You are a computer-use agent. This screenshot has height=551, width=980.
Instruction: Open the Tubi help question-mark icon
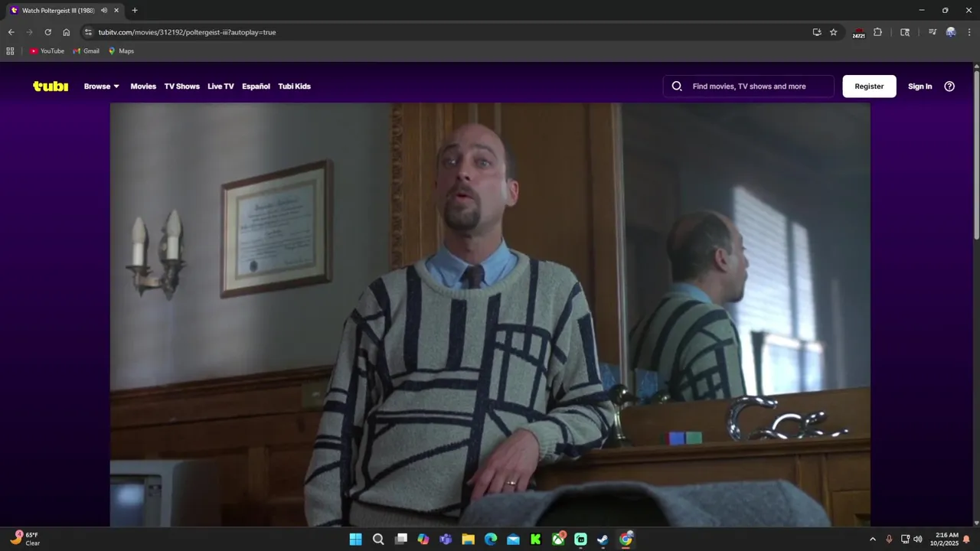coord(949,86)
